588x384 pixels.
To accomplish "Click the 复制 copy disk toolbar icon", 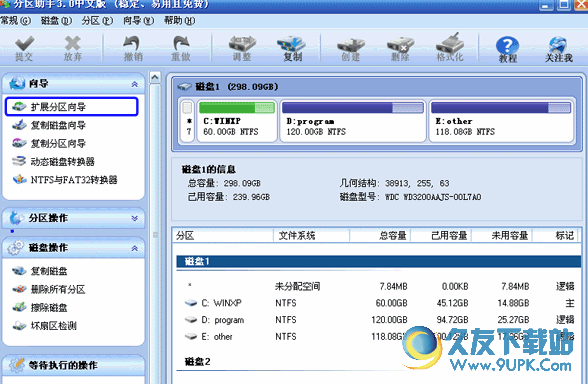I will 292,48.
